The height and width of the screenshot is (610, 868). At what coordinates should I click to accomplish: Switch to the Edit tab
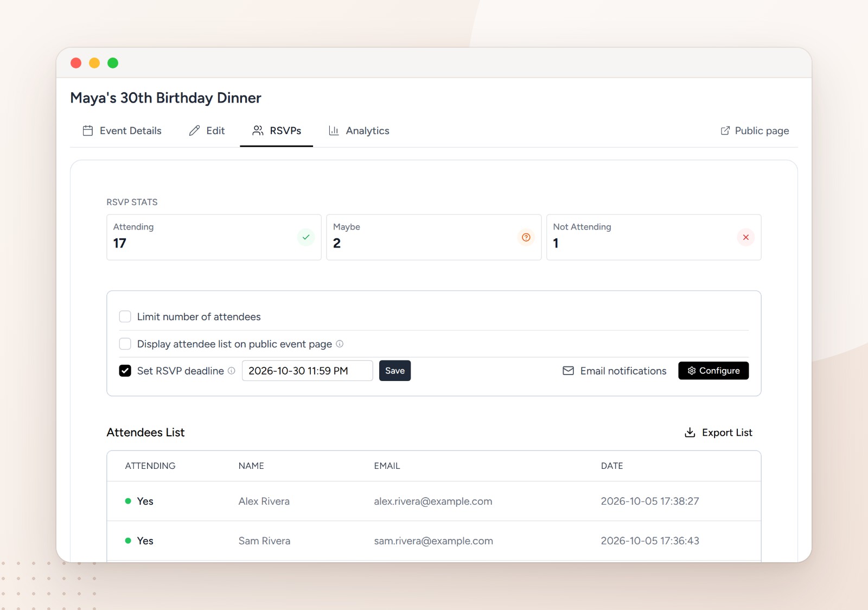coord(207,131)
